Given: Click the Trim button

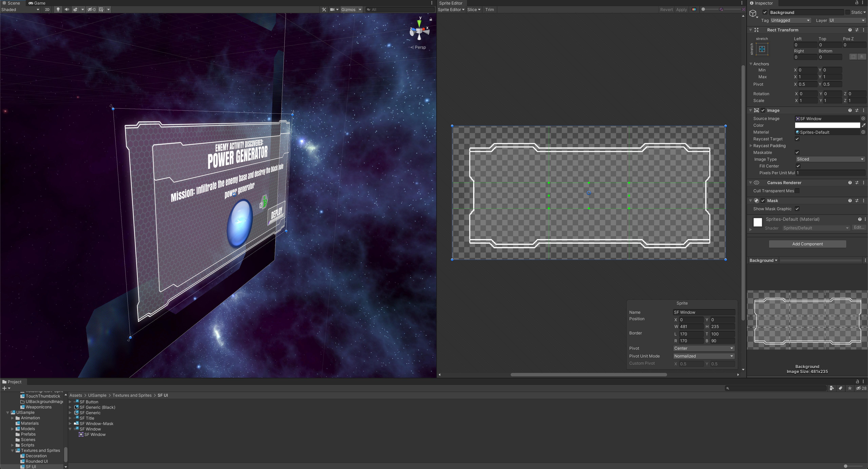Looking at the screenshot, I should coord(489,10).
